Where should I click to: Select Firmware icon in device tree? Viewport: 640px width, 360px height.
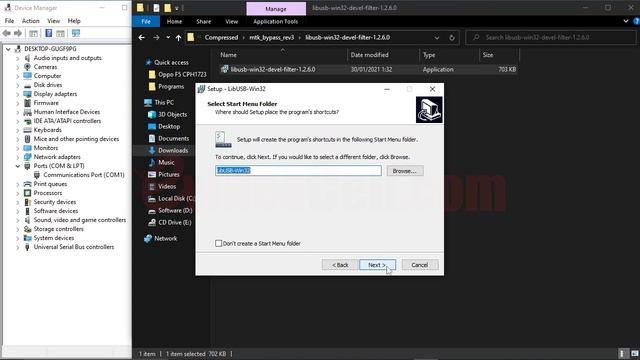point(27,103)
